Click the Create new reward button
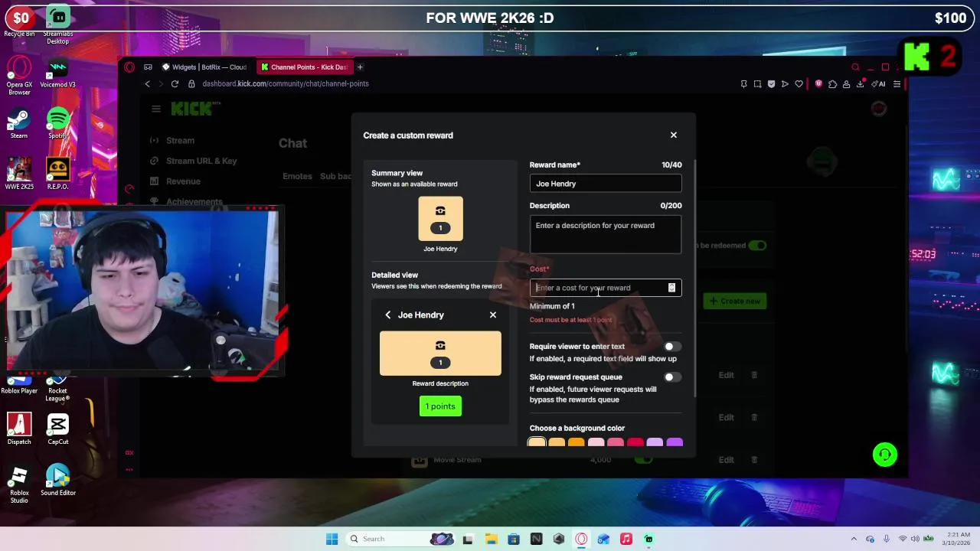The height and width of the screenshot is (551, 980). pos(734,301)
